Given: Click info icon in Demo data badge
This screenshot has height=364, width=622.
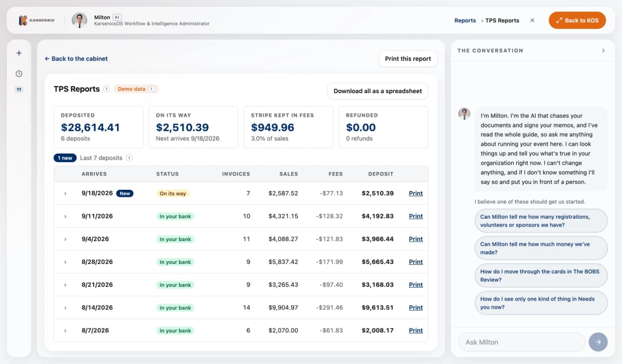Looking at the screenshot, I should coord(151,89).
